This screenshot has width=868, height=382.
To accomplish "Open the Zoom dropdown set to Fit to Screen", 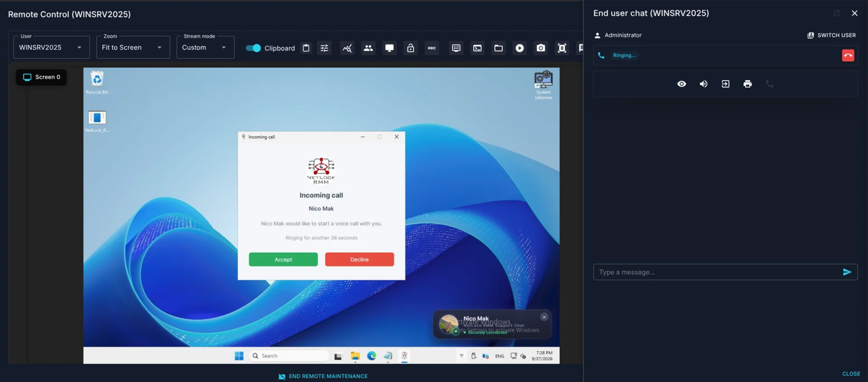I will [133, 47].
